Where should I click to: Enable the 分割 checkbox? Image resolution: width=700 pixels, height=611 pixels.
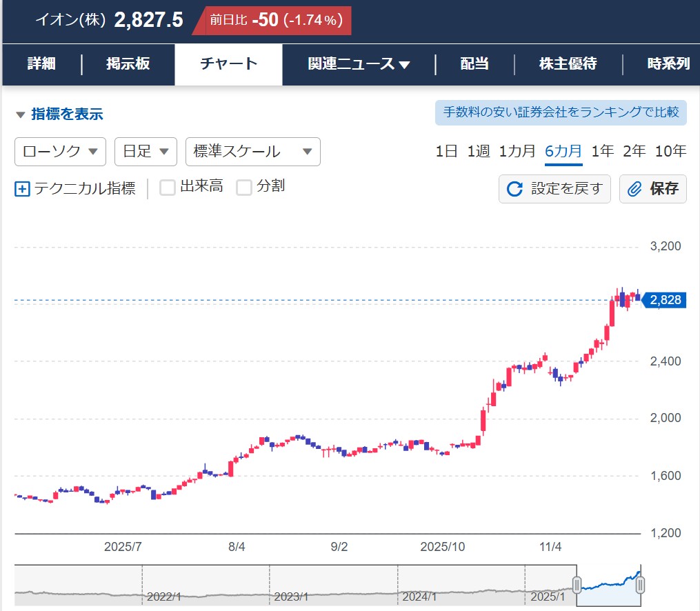pos(244,188)
